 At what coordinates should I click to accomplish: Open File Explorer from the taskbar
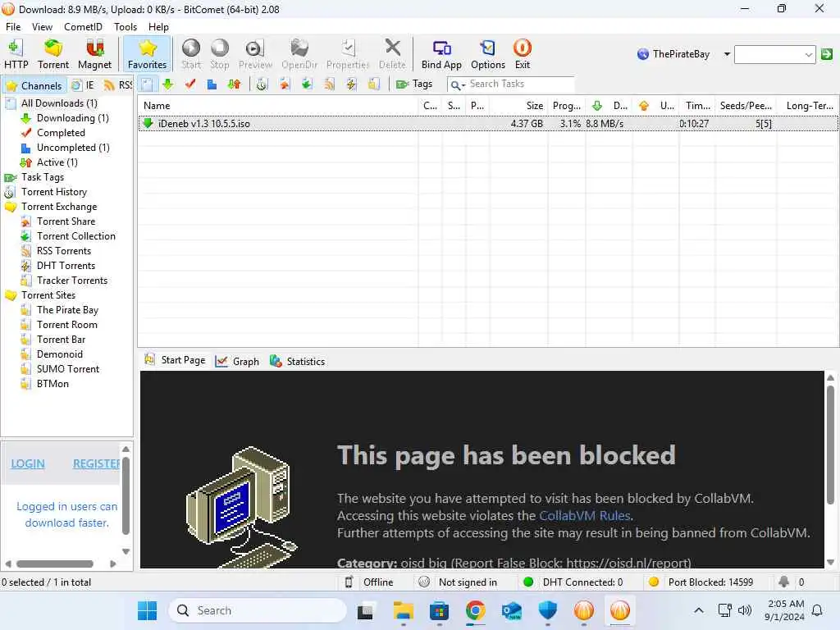pyautogui.click(x=403, y=610)
